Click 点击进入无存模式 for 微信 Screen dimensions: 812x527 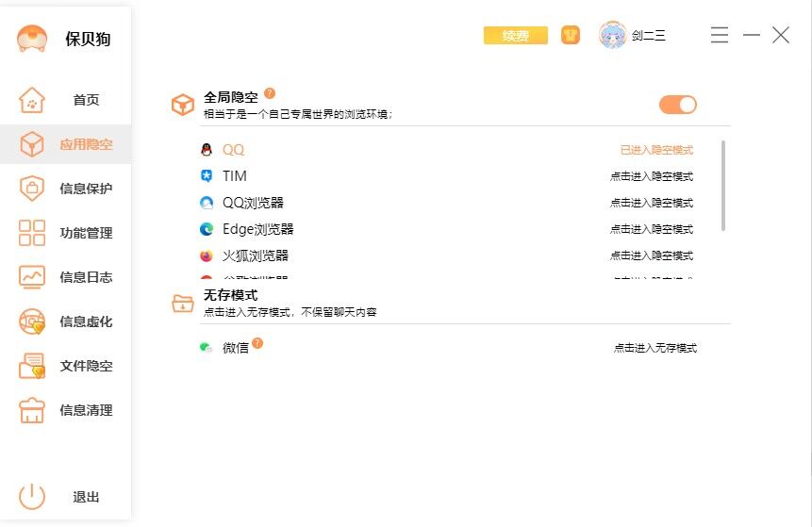655,348
